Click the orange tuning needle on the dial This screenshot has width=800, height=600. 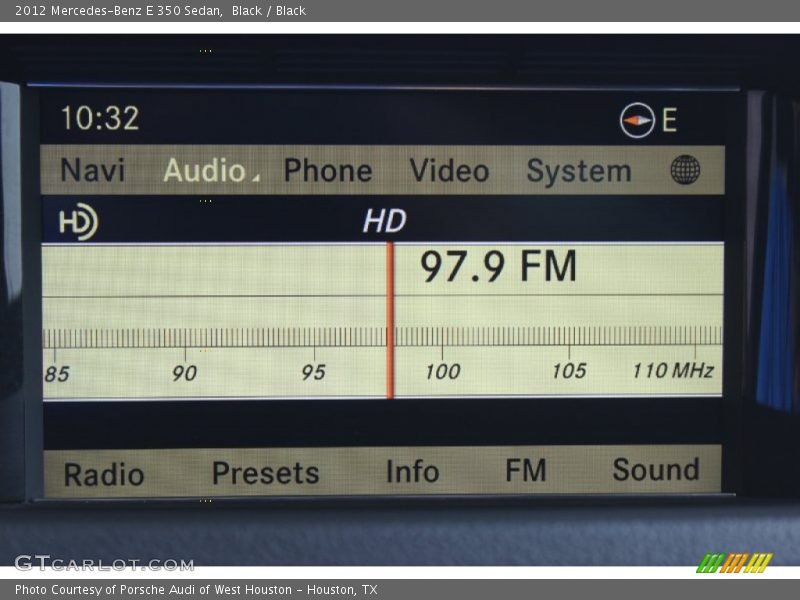coord(390,320)
